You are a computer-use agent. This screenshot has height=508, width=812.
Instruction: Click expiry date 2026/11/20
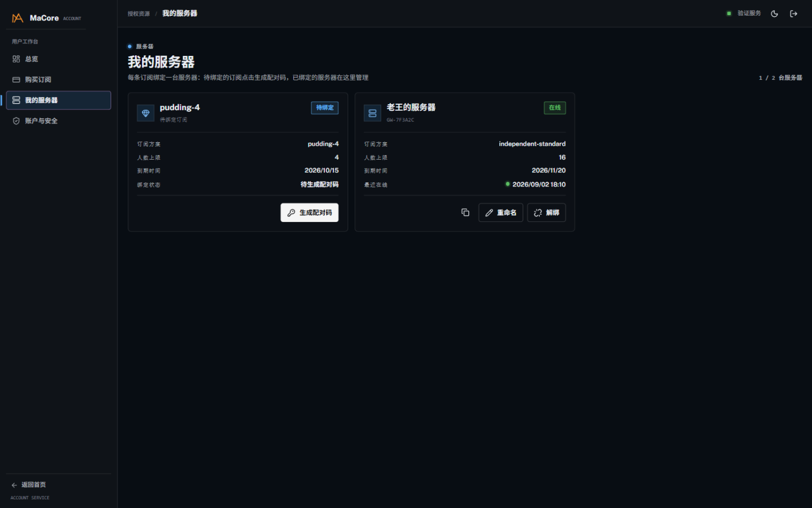[x=549, y=170]
